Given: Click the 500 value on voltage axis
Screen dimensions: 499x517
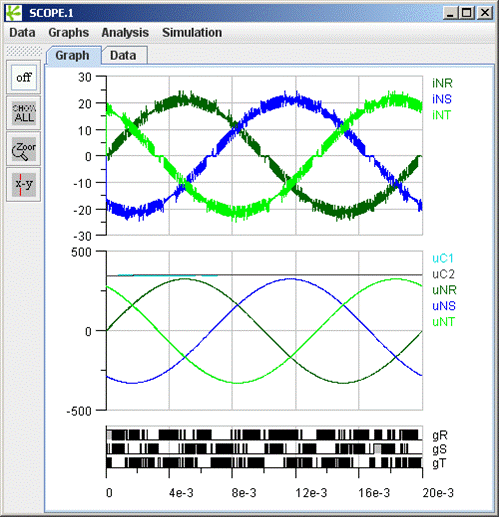Looking at the screenshot, I should pos(81,252).
